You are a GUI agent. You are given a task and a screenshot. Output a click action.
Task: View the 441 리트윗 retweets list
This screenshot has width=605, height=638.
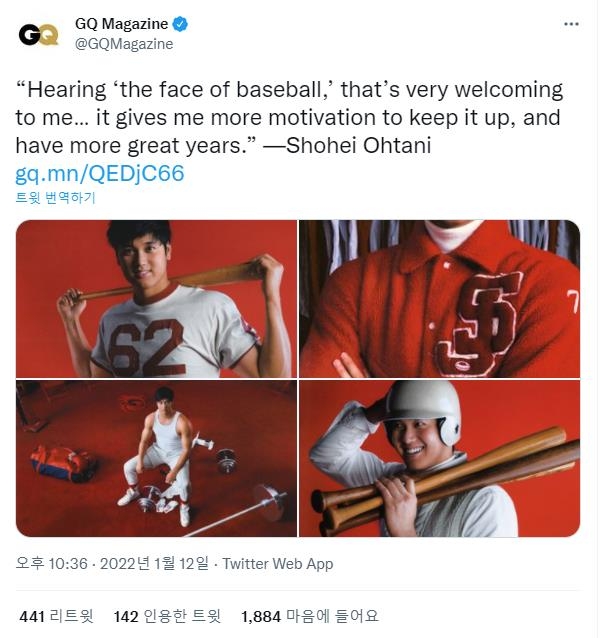pyautogui.click(x=58, y=616)
